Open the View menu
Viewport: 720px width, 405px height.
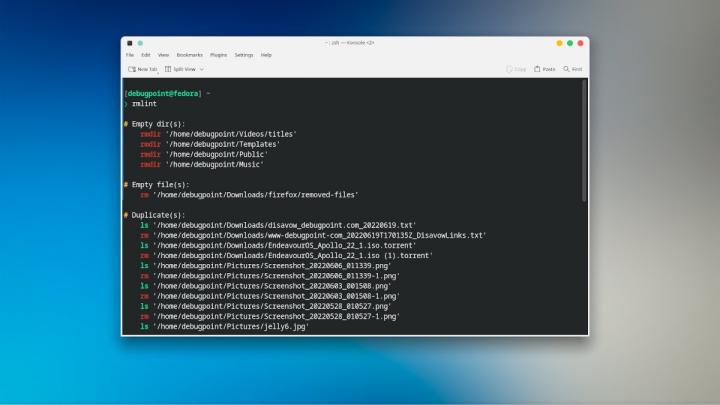tap(163, 55)
